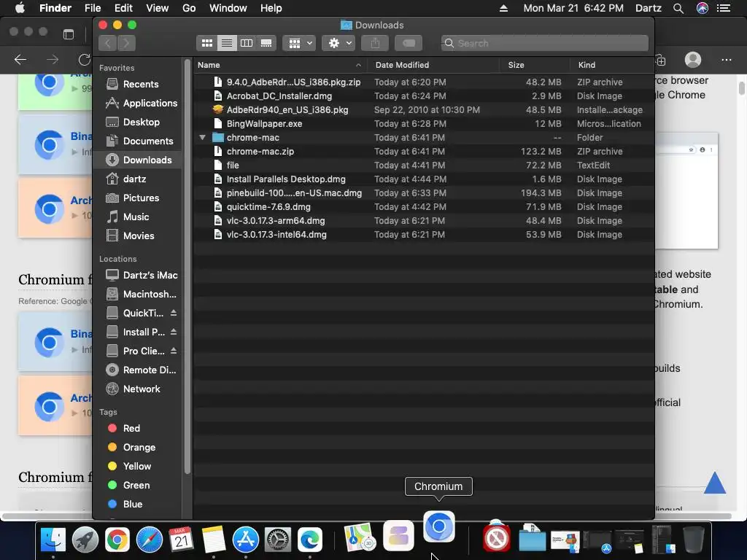This screenshot has width=747, height=560.
Task: Click the browser window's back arrow
Action: (x=20, y=60)
